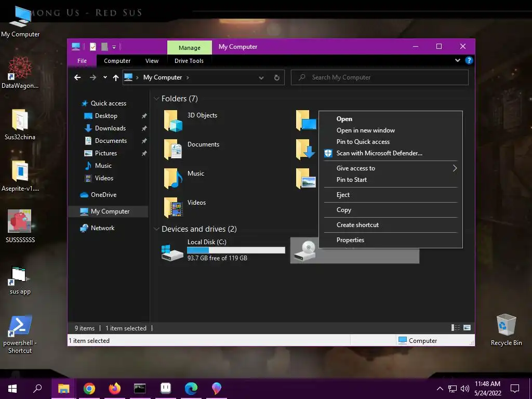Choose Open in new window
532x399 pixels.
click(391, 130)
